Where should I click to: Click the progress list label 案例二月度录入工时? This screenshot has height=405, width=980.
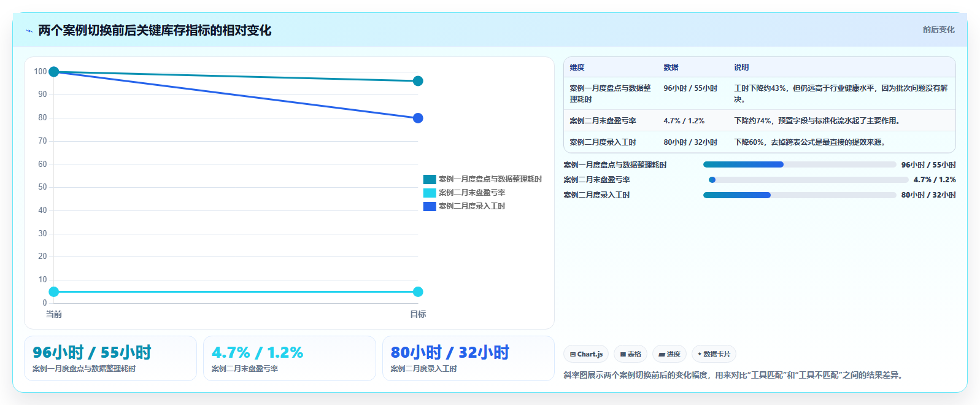596,195
